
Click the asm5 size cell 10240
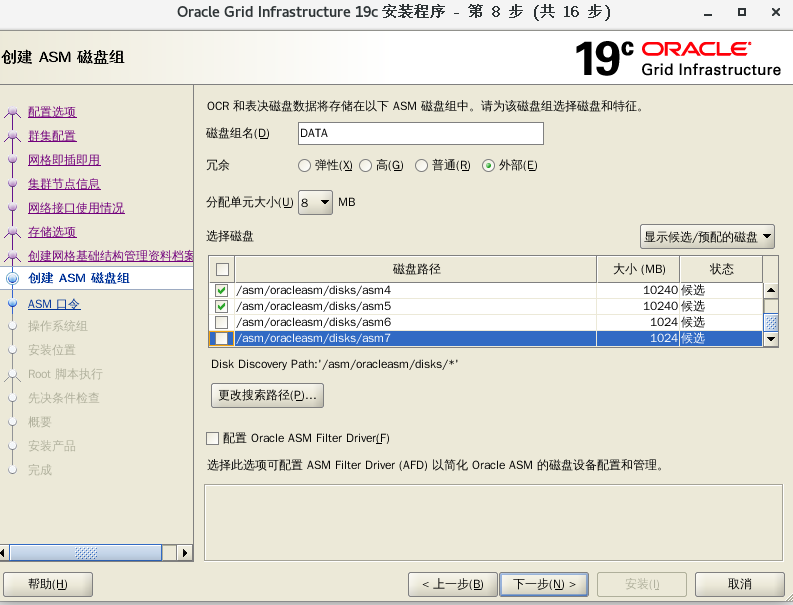coord(638,307)
